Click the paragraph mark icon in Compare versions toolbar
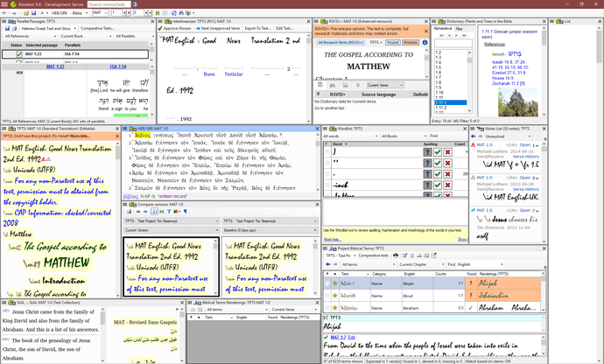The image size is (604, 364). [x=186, y=212]
